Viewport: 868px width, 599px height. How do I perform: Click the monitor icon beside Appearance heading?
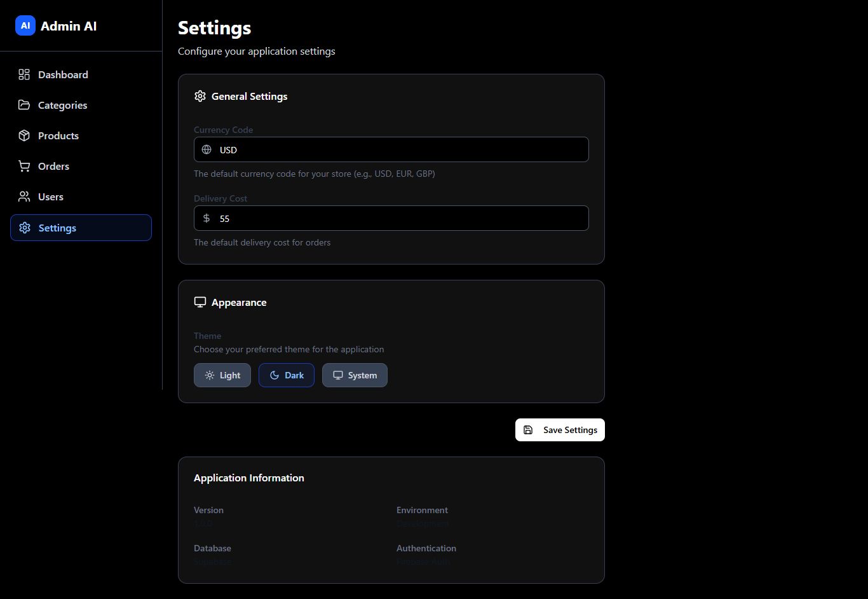pos(200,302)
